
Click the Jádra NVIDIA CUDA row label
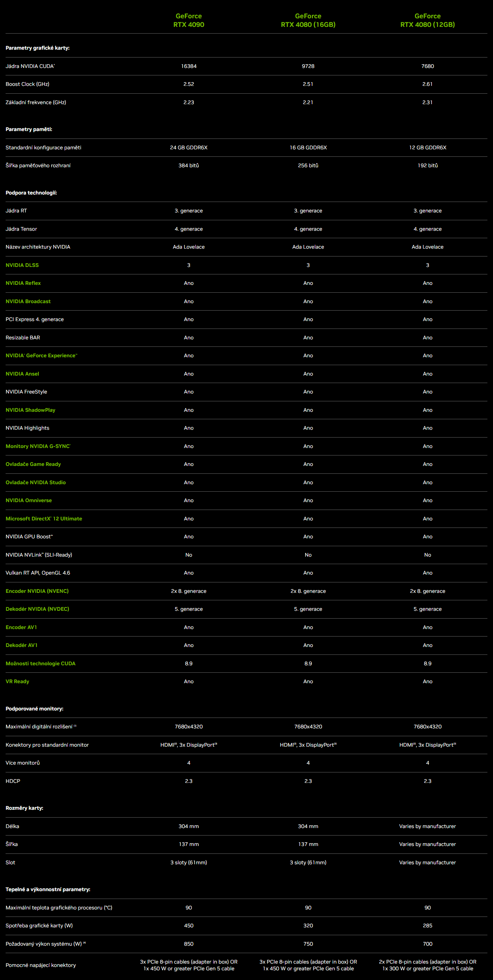[30, 66]
